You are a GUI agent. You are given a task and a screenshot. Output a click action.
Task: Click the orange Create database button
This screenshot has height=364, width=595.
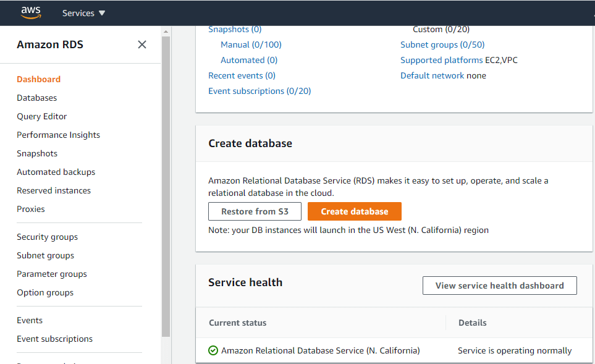pos(355,211)
